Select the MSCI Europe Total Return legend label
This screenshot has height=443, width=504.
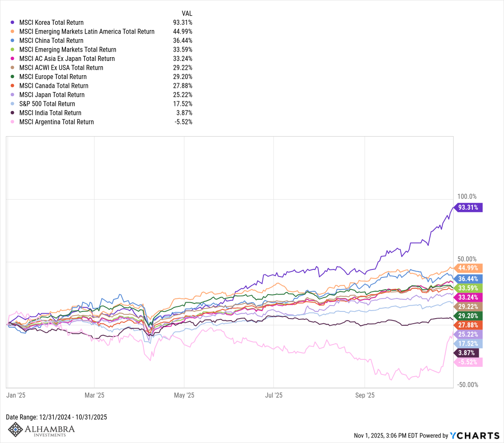click(x=53, y=77)
